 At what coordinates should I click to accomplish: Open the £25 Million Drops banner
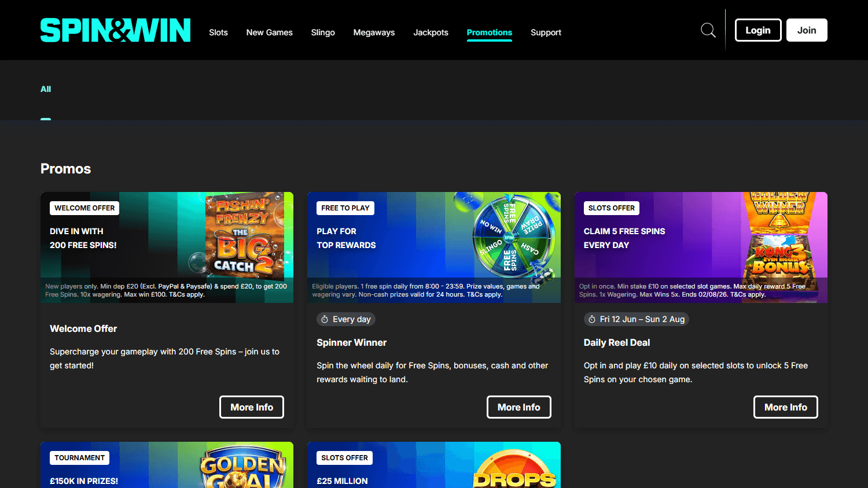434,465
